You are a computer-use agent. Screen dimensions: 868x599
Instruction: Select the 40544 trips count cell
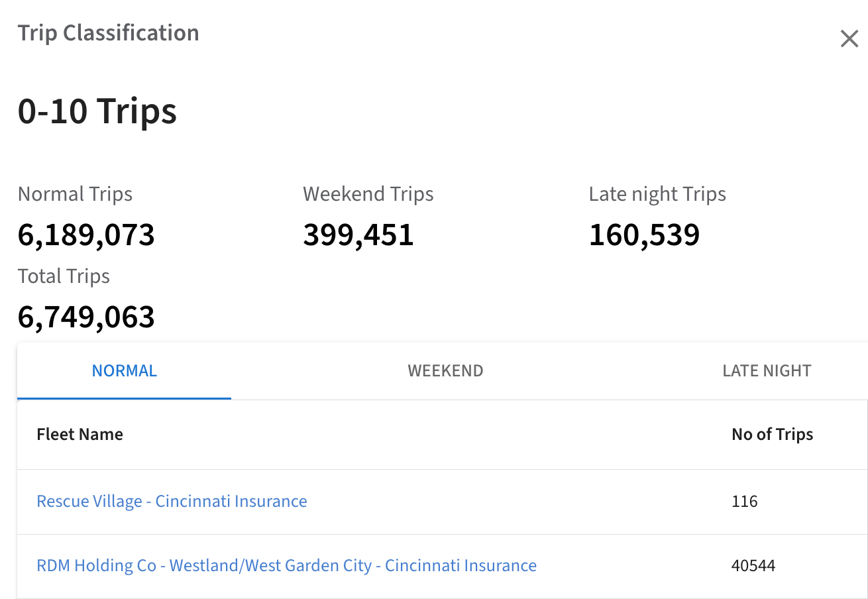click(x=753, y=566)
